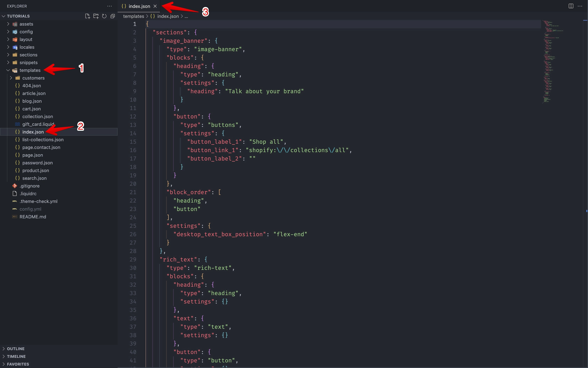Click templates in the breadcrumb path
Image resolution: width=588 pixels, height=368 pixels.
pyautogui.click(x=133, y=16)
